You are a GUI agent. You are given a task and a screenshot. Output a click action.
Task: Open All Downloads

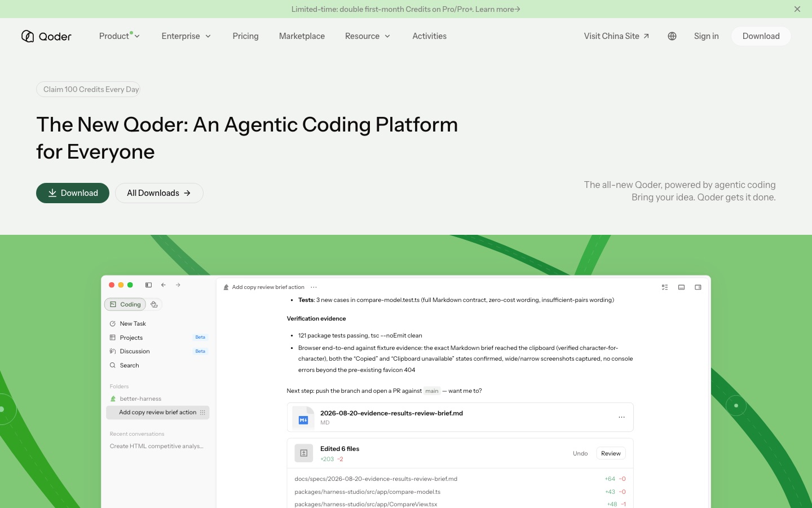click(159, 193)
